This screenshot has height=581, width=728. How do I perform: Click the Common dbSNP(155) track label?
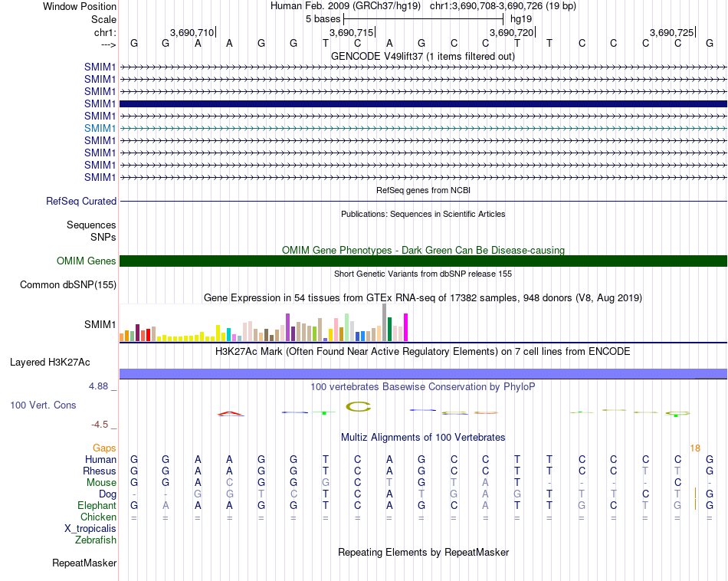click(68, 284)
